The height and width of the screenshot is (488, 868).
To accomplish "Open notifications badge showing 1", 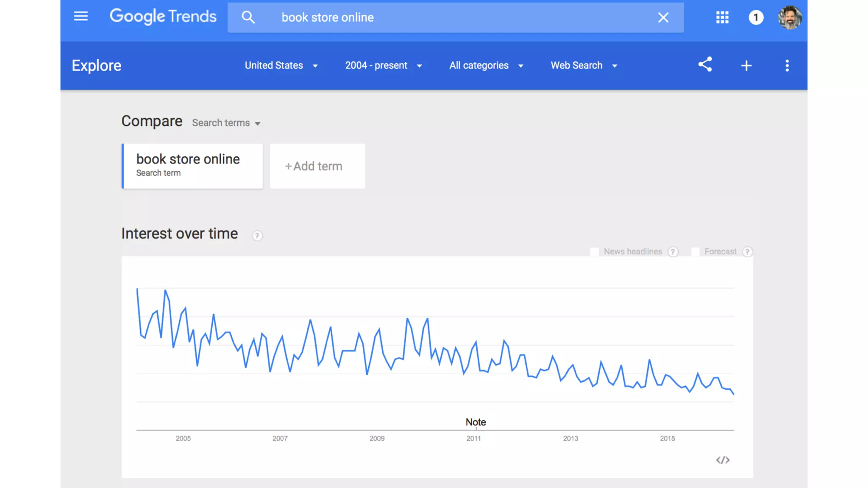I will 756,17.
